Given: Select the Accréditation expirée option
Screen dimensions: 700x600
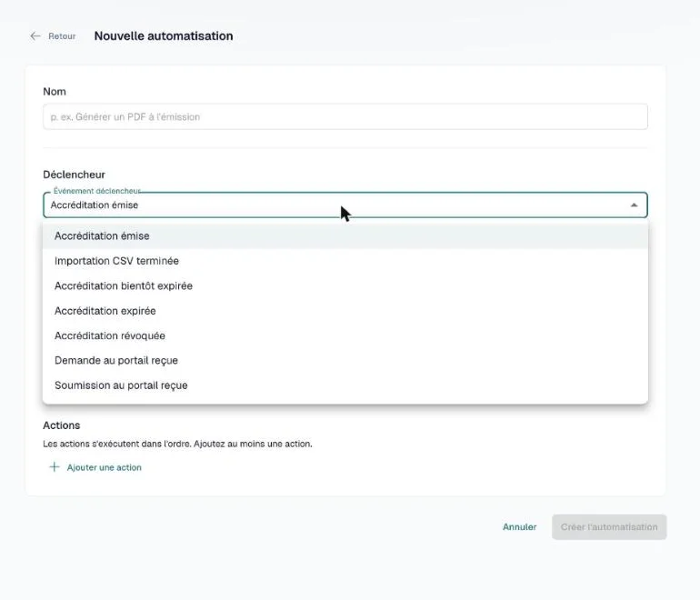Looking at the screenshot, I should [345, 311].
